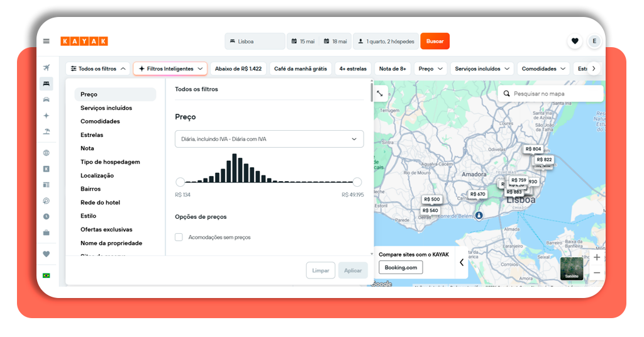
Task: Select 'Nome da propriedade' in the filter list
Action: pos(111,243)
